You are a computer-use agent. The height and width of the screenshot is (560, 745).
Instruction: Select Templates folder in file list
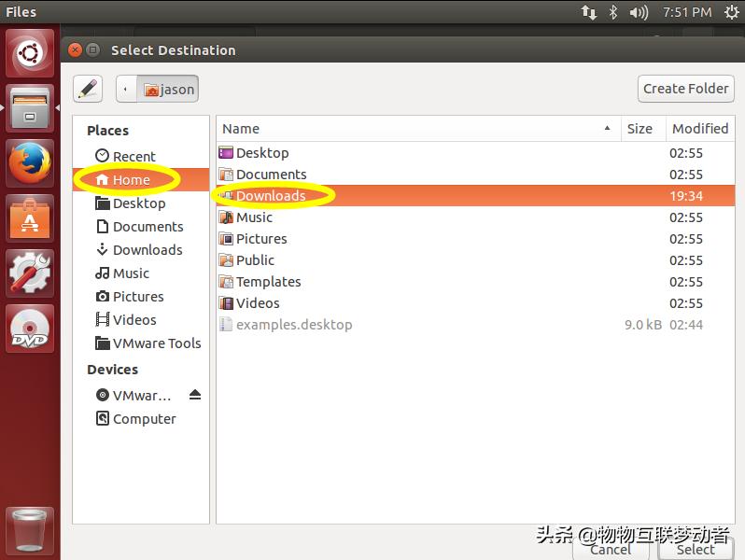point(475,282)
